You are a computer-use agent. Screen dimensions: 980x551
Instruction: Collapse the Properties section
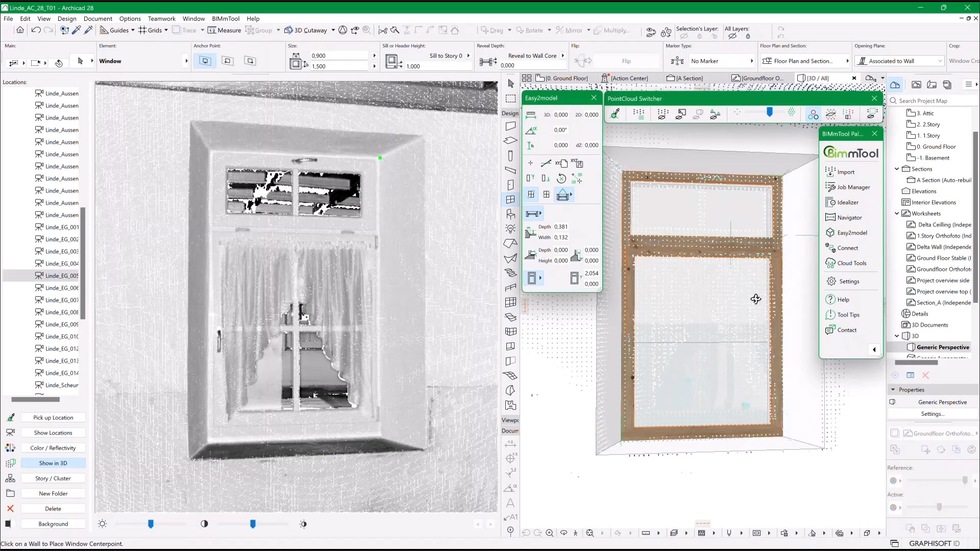pyautogui.click(x=893, y=390)
